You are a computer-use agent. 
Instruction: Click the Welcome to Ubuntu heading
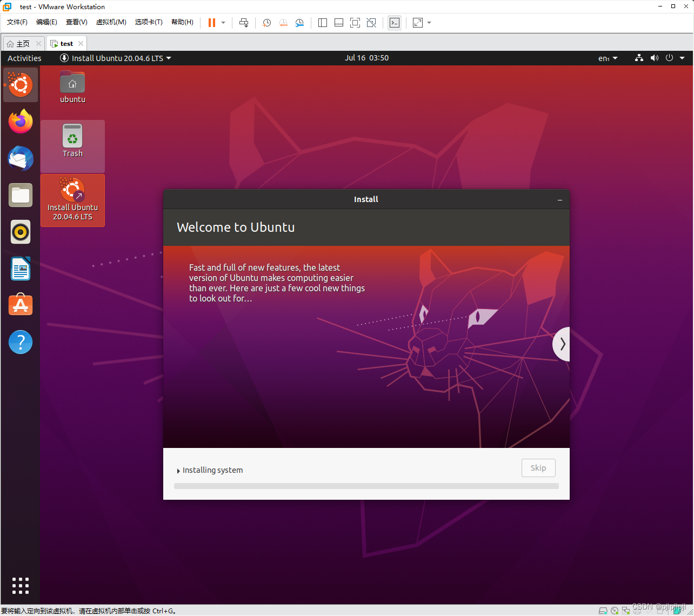236,227
